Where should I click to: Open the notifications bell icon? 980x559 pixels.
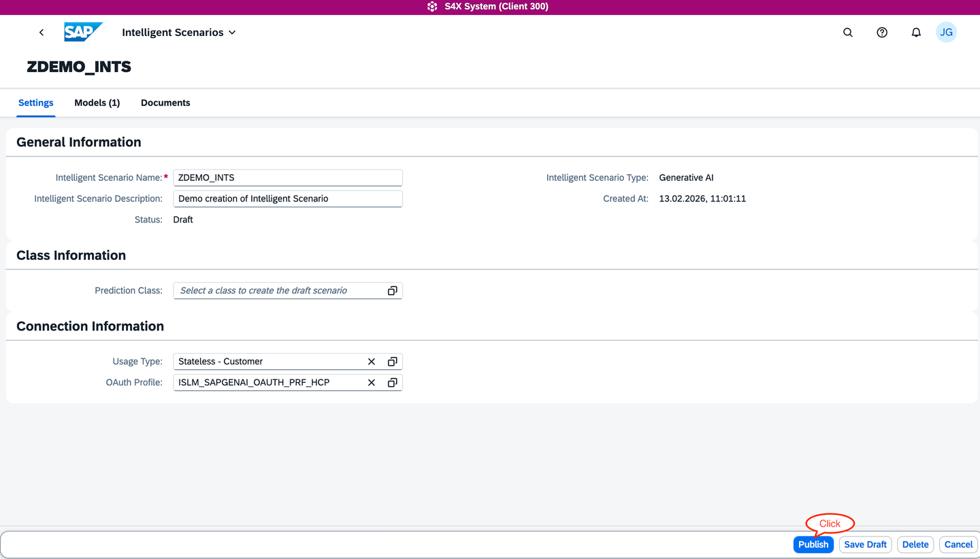pyautogui.click(x=916, y=33)
